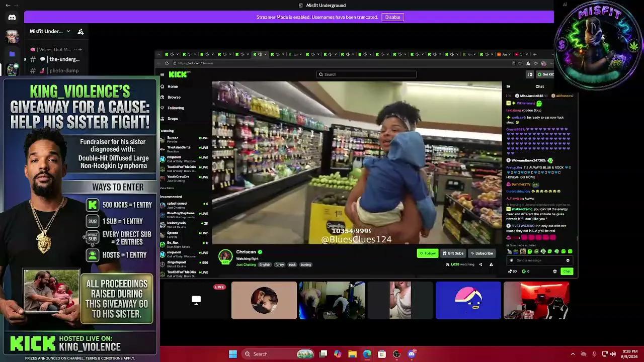Click the Kick logo in the browser
Viewport: 644px width, 362px height.
179,74
